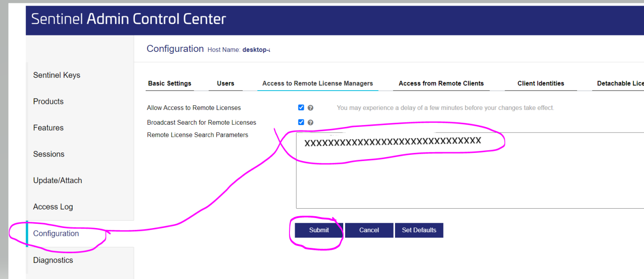The width and height of the screenshot is (644, 279).
Task: Submit the configuration changes
Action: (x=319, y=230)
